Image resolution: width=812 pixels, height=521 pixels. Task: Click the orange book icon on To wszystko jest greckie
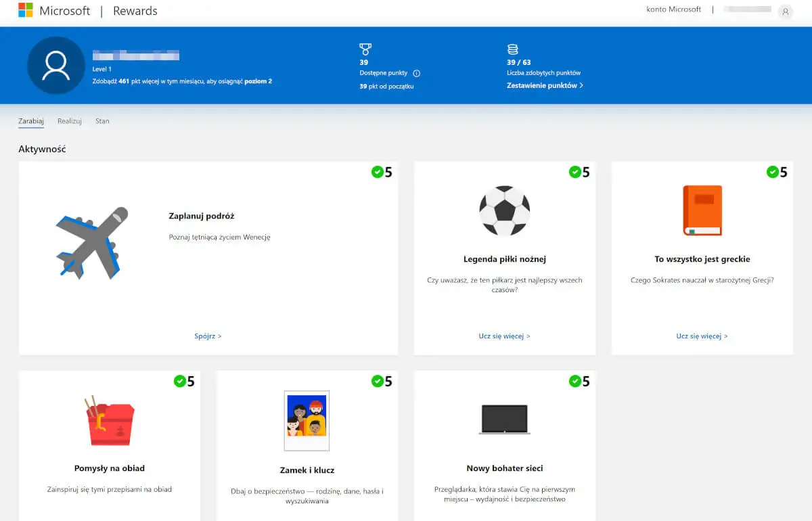(702, 210)
